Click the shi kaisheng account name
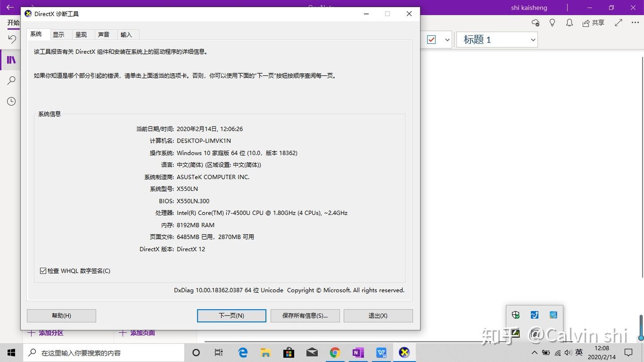 [529, 8]
